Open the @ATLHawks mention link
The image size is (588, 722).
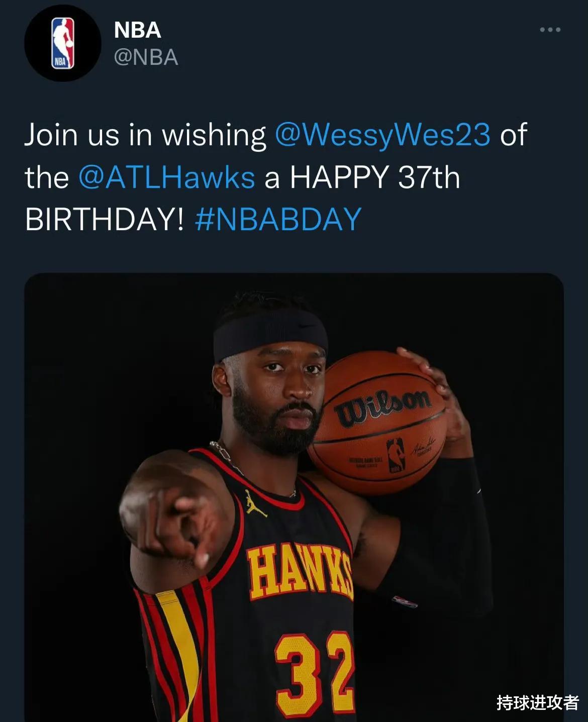[x=166, y=177]
